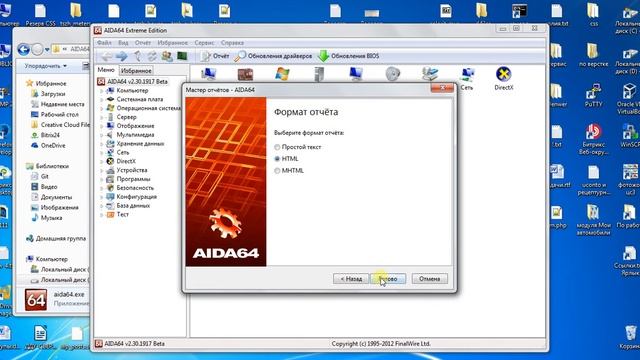Select DirectX in the AIDA64 tree
The width and height of the screenshot is (640, 360).
pos(121,161)
